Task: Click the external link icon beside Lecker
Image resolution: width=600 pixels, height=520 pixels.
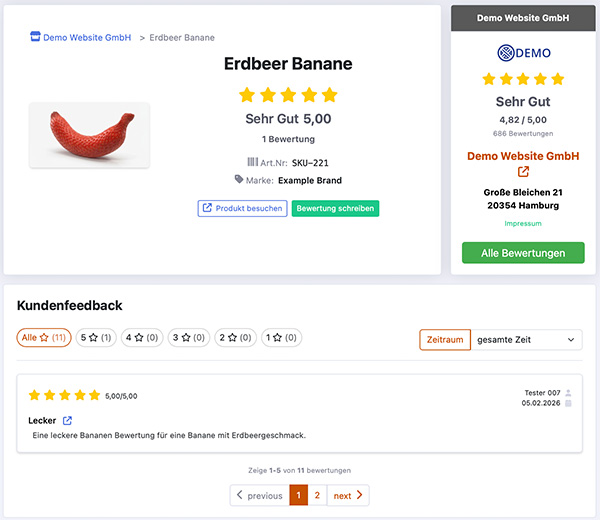Action: tap(68, 421)
